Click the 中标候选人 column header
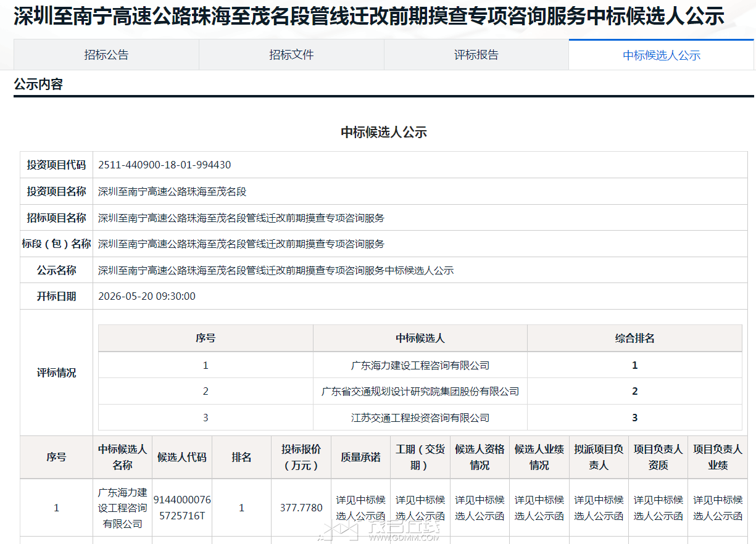This screenshot has height=544, width=756. pyautogui.click(x=420, y=338)
